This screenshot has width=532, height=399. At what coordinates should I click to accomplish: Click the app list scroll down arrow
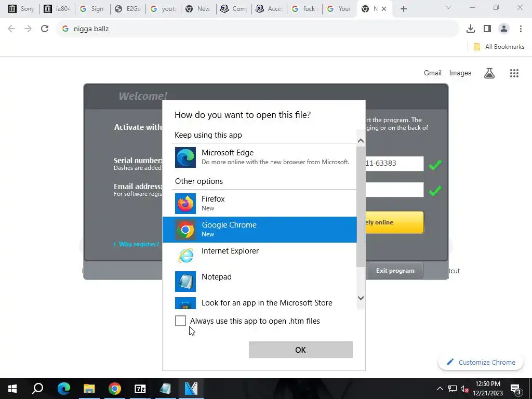[x=361, y=298]
